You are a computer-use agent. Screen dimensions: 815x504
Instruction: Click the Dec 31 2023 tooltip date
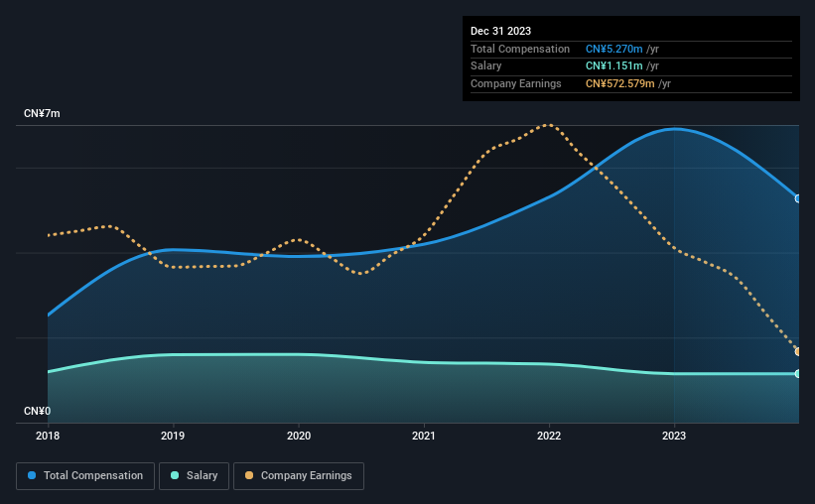(500, 31)
